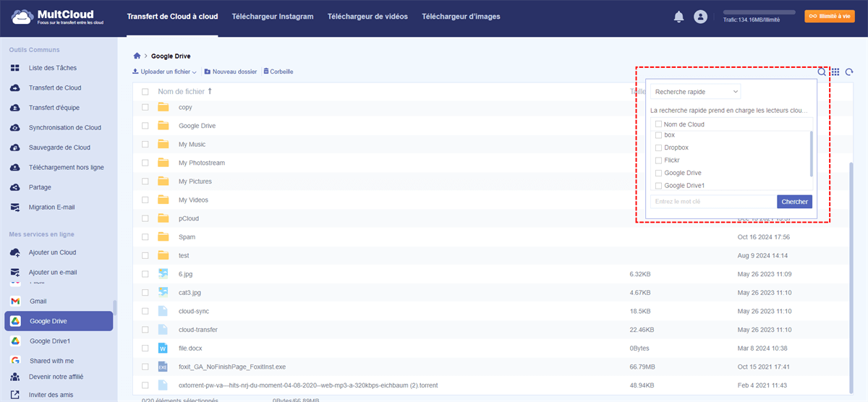Click the home icon in breadcrumb

point(137,56)
